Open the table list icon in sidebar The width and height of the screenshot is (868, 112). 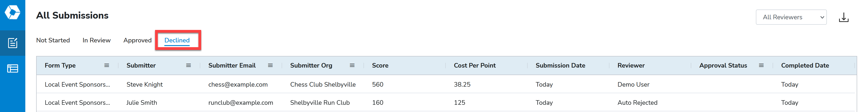coord(12,69)
